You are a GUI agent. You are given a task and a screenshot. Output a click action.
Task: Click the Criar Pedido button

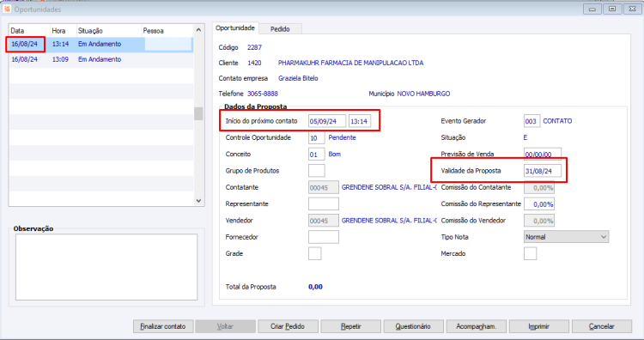(x=288, y=326)
